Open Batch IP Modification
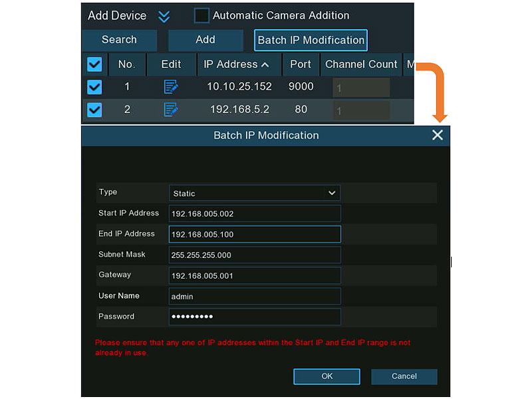The image size is (532, 399). pyautogui.click(x=311, y=40)
